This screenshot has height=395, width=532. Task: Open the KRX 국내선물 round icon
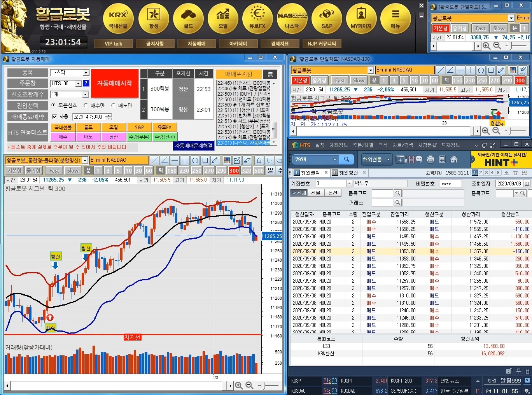tap(118, 18)
